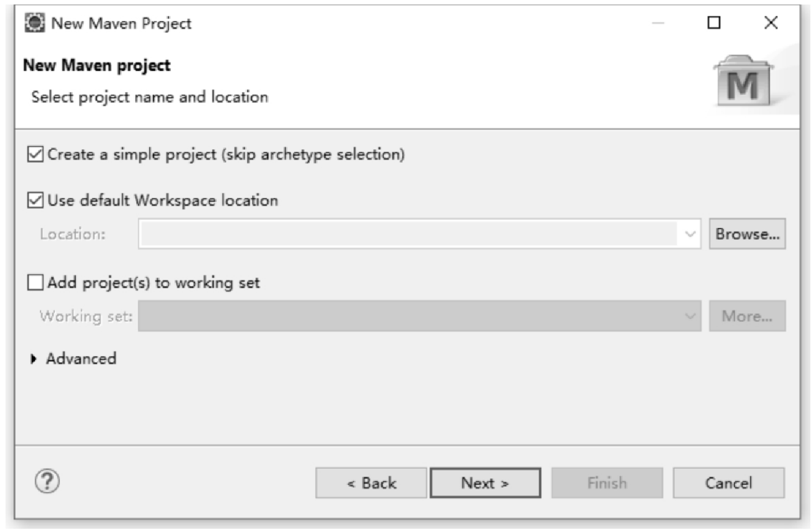Click the Eclipse icon in title bar
Screen dimensions: 812x531
click(x=35, y=23)
